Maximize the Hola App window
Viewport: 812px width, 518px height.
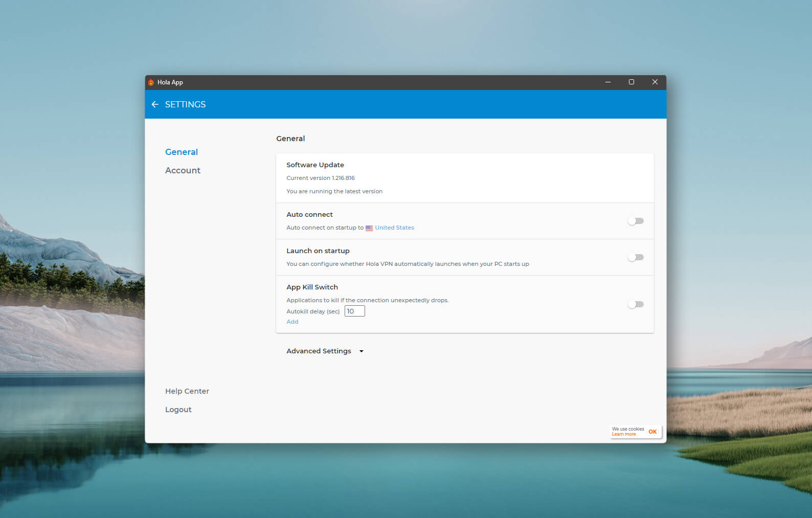point(631,82)
